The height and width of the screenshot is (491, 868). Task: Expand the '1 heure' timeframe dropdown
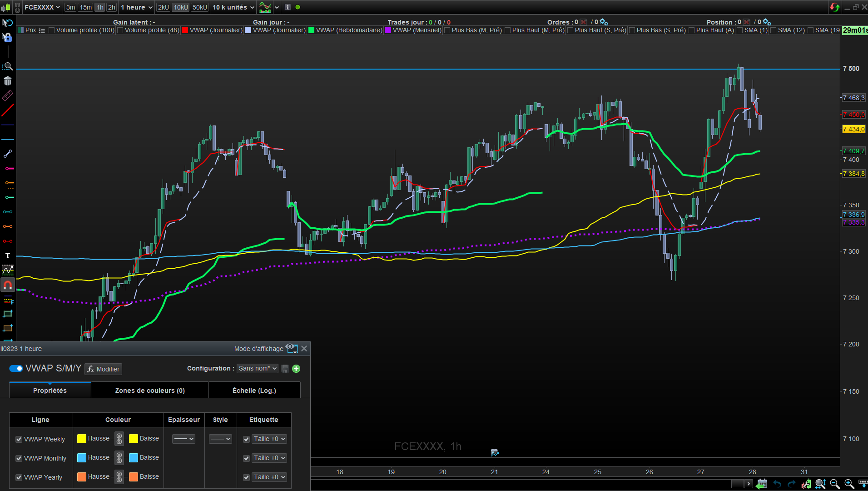[136, 7]
